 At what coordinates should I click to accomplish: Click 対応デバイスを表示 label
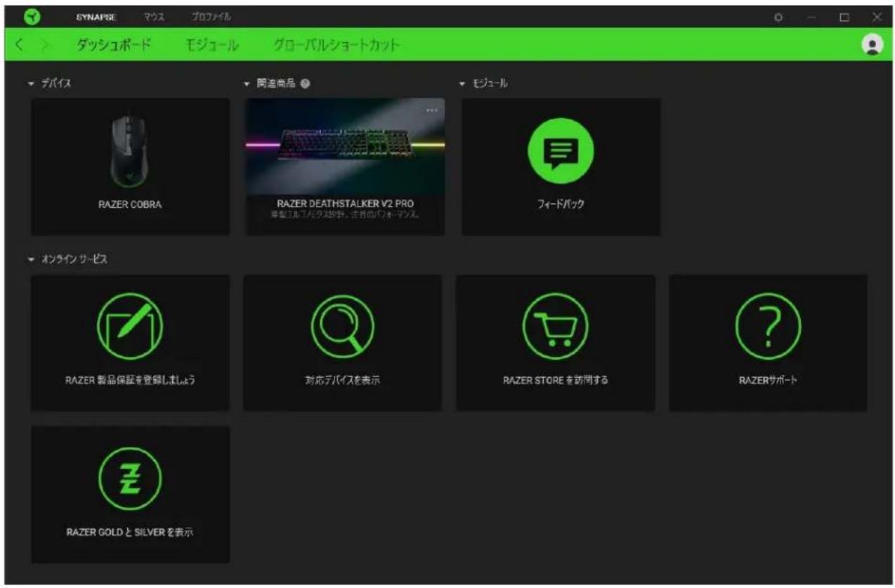[344, 381]
